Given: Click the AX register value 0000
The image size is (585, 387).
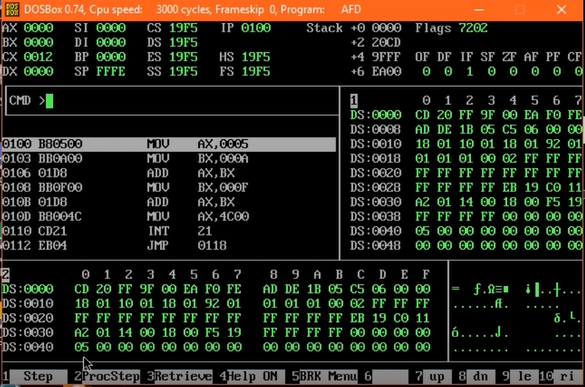Looking at the screenshot, I should [38, 28].
